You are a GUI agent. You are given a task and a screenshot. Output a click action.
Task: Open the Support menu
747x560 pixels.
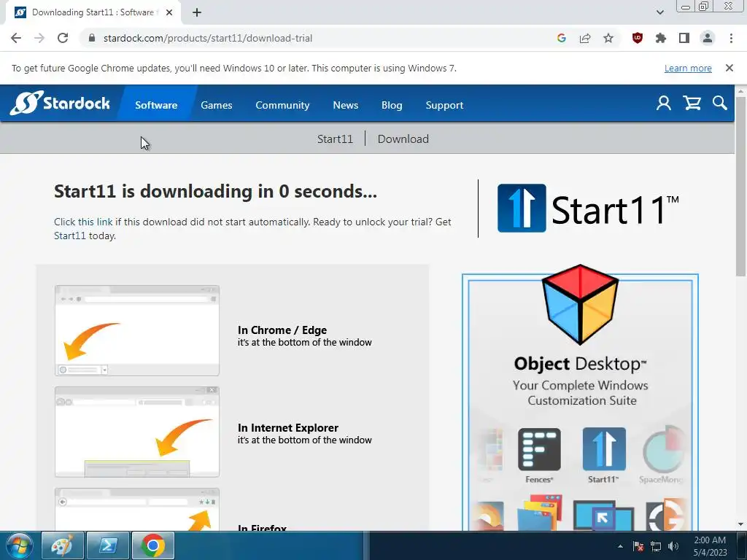point(444,105)
